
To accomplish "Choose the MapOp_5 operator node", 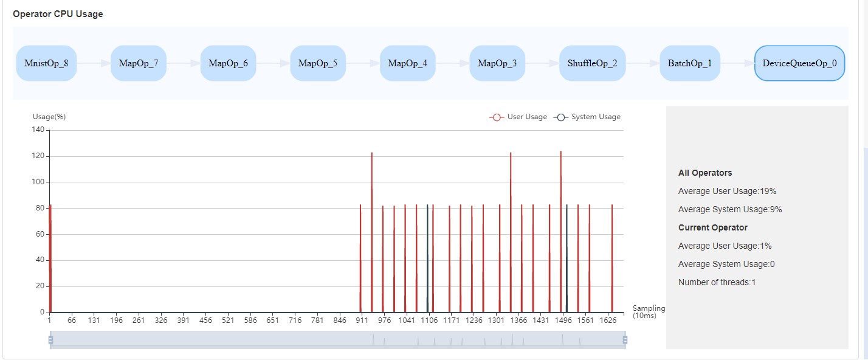I will [318, 63].
